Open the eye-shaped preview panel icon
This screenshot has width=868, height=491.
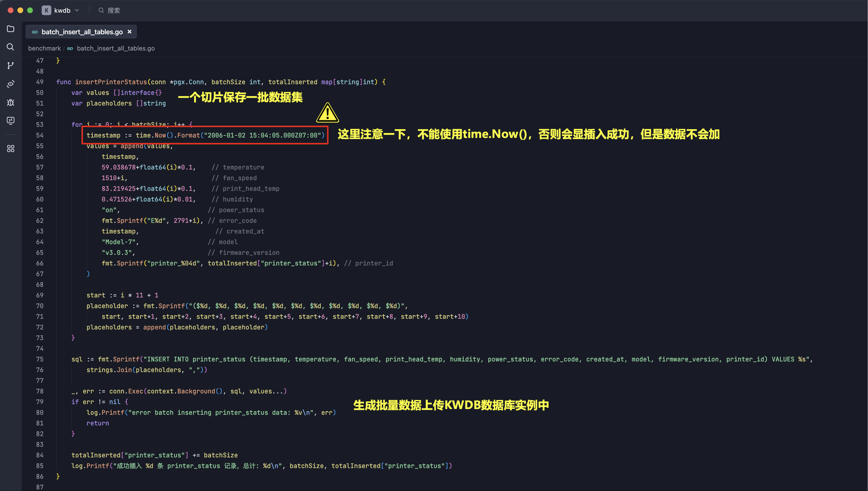[10, 84]
